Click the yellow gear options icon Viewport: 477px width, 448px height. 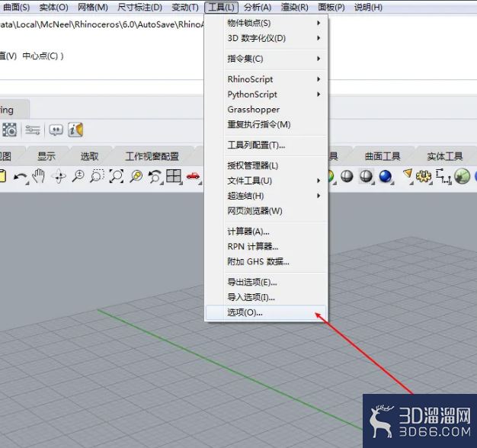[x=424, y=177]
